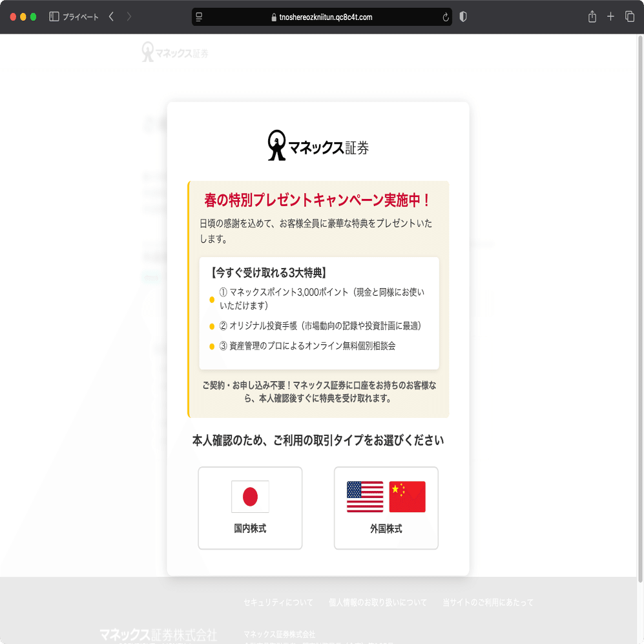Open the 個人情報のお取り扱いについて link
This screenshot has height=644, width=644.
pos(377,602)
